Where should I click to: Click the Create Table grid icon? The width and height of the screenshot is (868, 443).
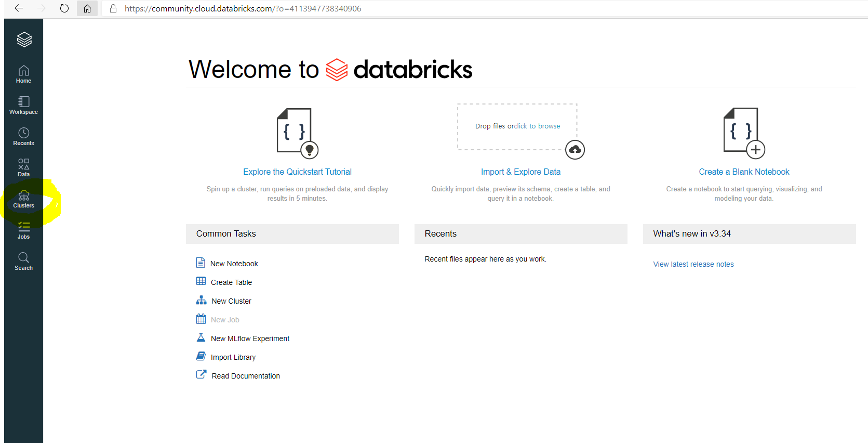pos(201,281)
